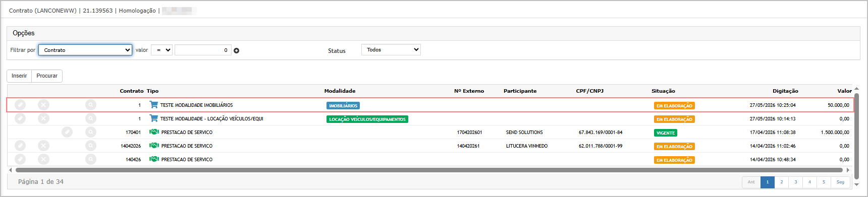Open the equals operator dropdown
868x197 pixels.
point(161,50)
